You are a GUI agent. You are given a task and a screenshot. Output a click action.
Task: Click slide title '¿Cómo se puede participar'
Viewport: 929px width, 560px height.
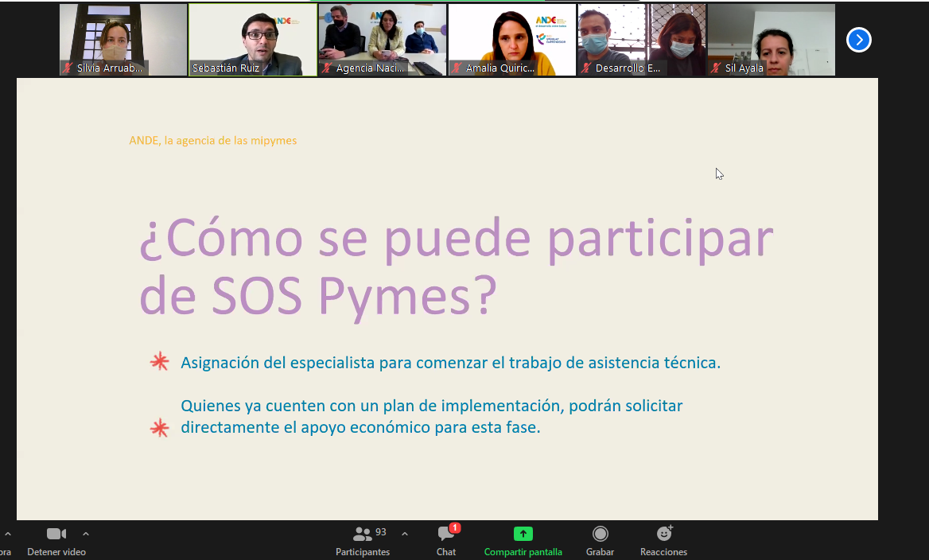pos(457,240)
